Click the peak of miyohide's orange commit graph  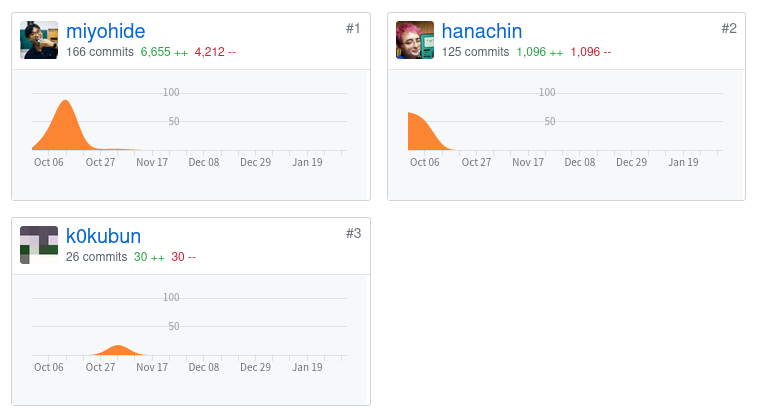coord(65,102)
